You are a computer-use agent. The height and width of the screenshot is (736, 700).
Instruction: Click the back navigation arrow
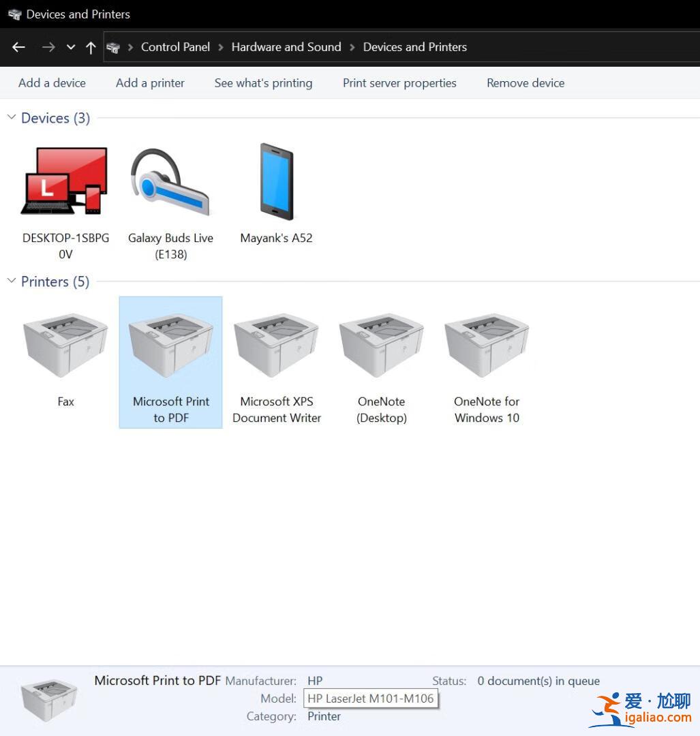tap(18, 47)
